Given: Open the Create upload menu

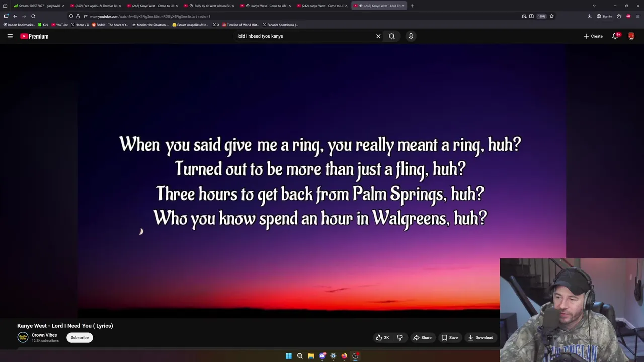Looking at the screenshot, I should tap(593, 36).
